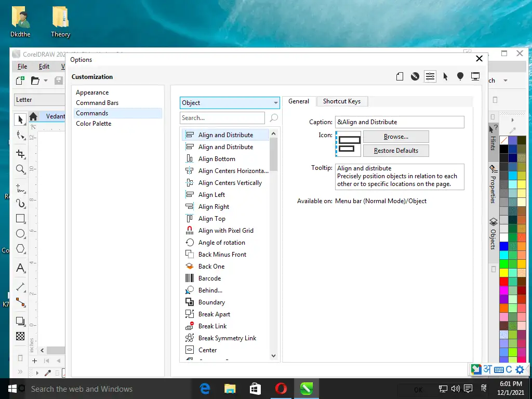
Task: Open Workspace options bulb icon
Action: tap(460, 77)
